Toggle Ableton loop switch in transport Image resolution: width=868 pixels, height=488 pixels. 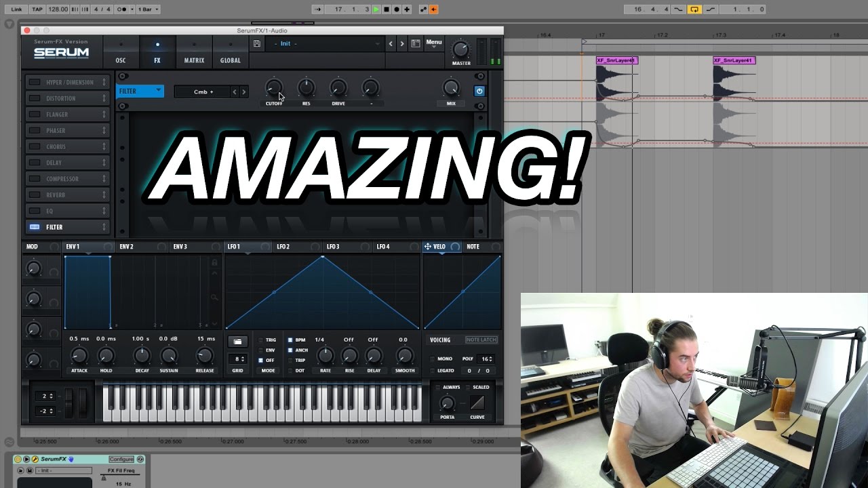[694, 9]
